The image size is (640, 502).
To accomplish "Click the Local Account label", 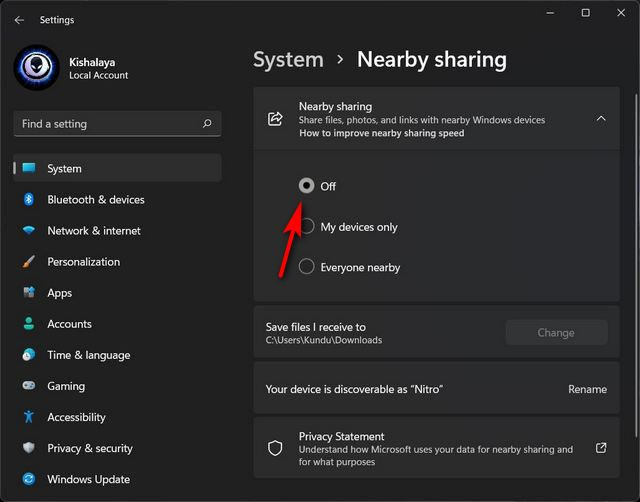I will coord(98,76).
